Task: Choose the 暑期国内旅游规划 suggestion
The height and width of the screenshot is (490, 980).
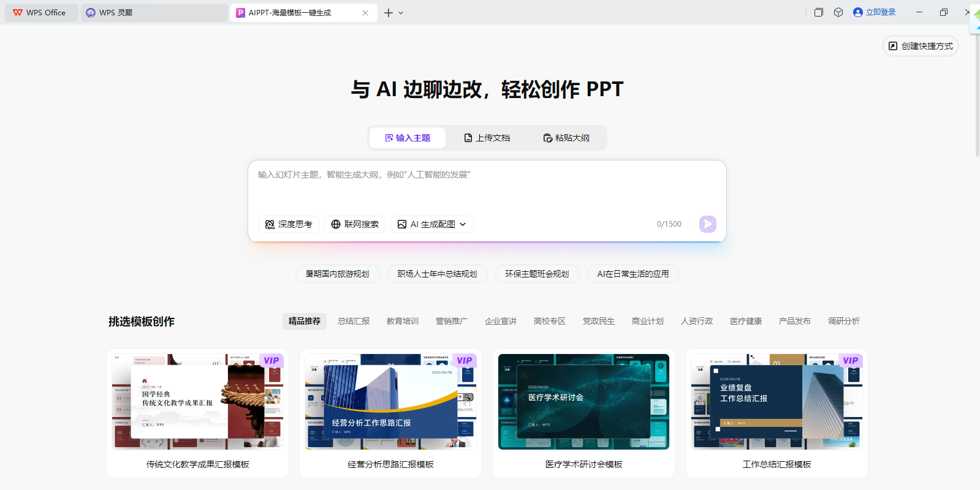Action: [x=338, y=274]
